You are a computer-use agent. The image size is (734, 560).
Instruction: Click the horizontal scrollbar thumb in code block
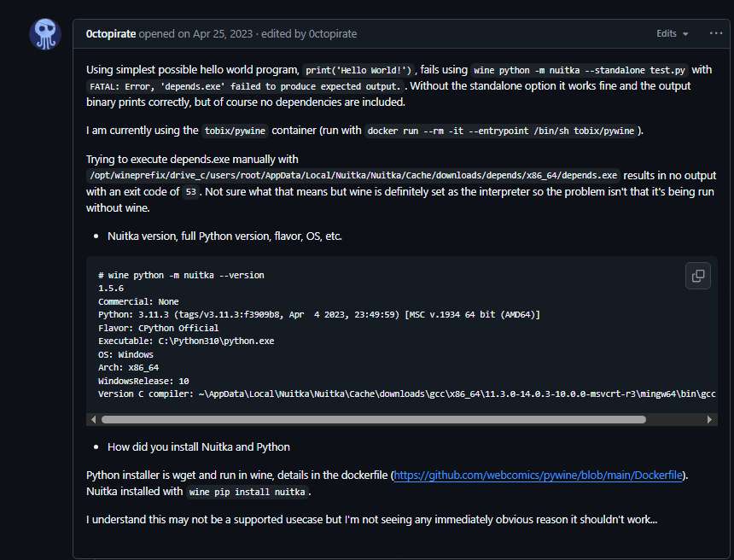pyautogui.click(x=374, y=419)
